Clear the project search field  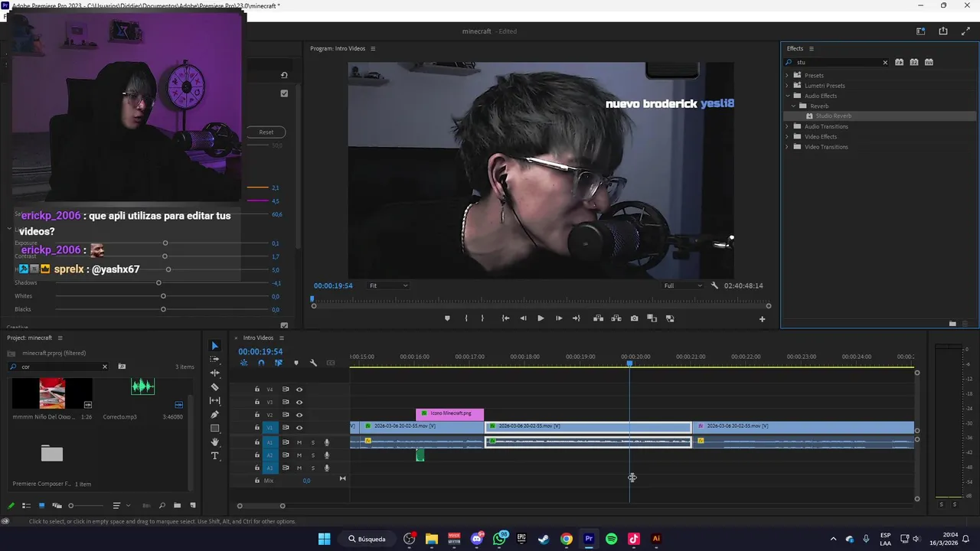tap(105, 367)
